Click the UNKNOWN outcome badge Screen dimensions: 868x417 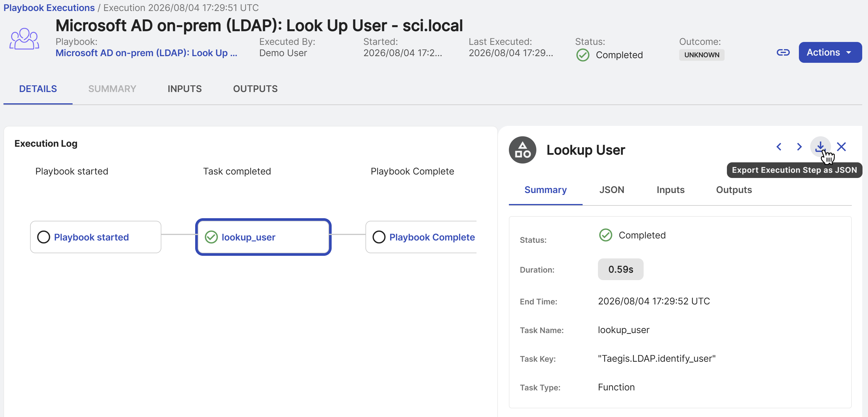click(701, 55)
